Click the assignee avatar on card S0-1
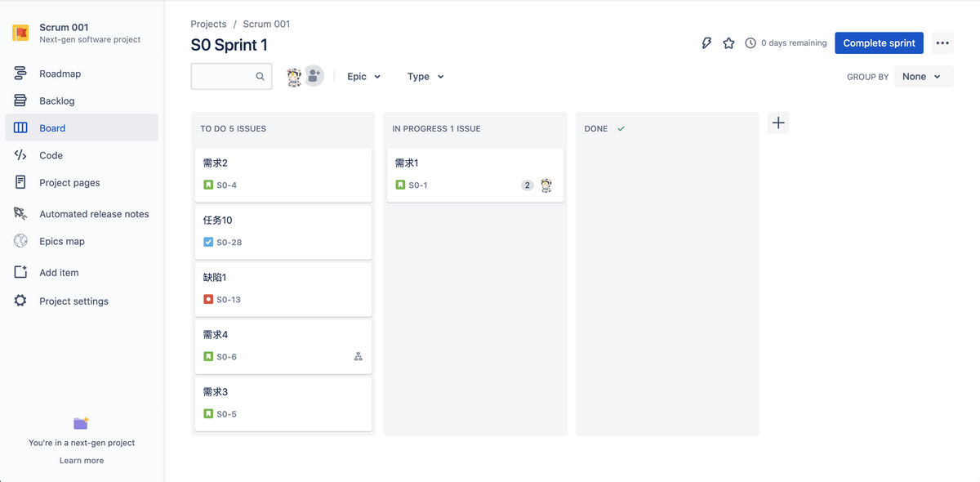 [x=546, y=185]
